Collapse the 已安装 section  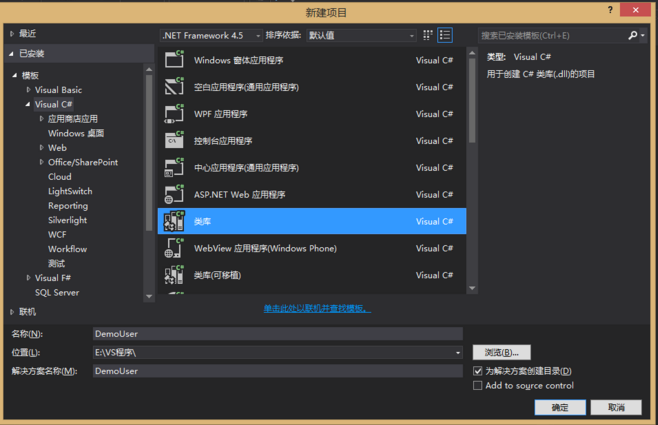(x=12, y=54)
